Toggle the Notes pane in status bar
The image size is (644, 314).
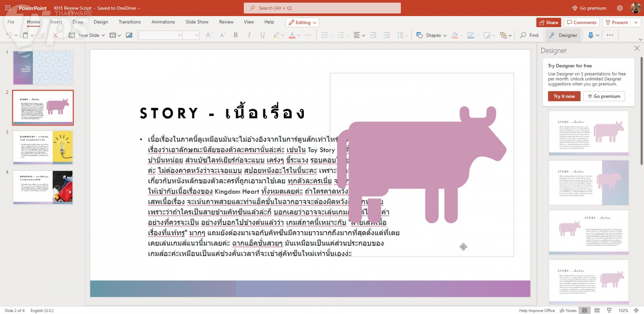pyautogui.click(x=568, y=310)
